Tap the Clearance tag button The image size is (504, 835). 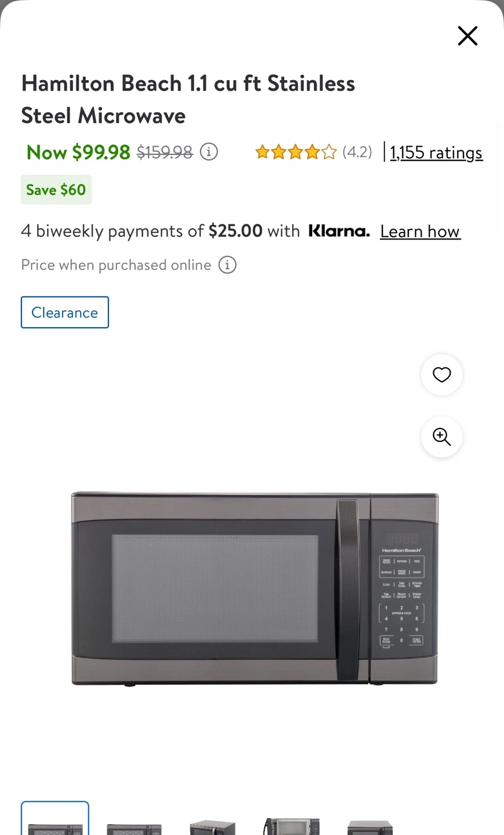(x=65, y=313)
